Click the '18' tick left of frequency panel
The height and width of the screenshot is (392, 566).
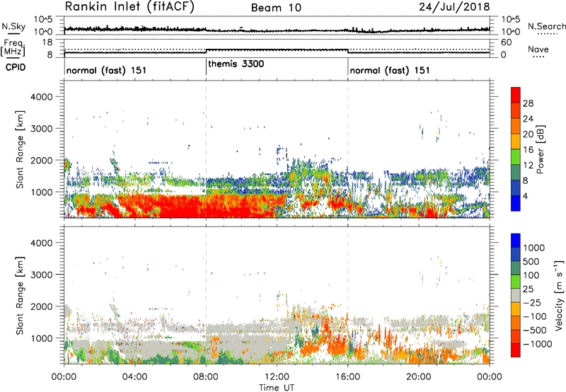(47, 42)
